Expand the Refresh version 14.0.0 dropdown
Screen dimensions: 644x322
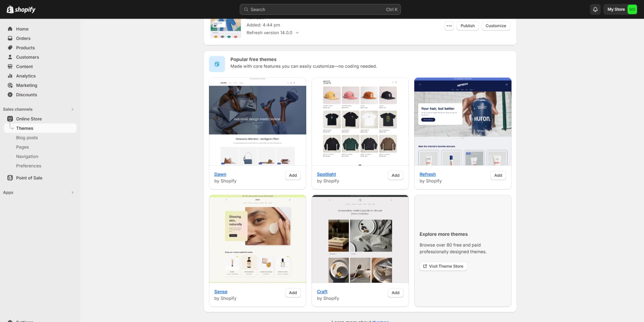[297, 33]
